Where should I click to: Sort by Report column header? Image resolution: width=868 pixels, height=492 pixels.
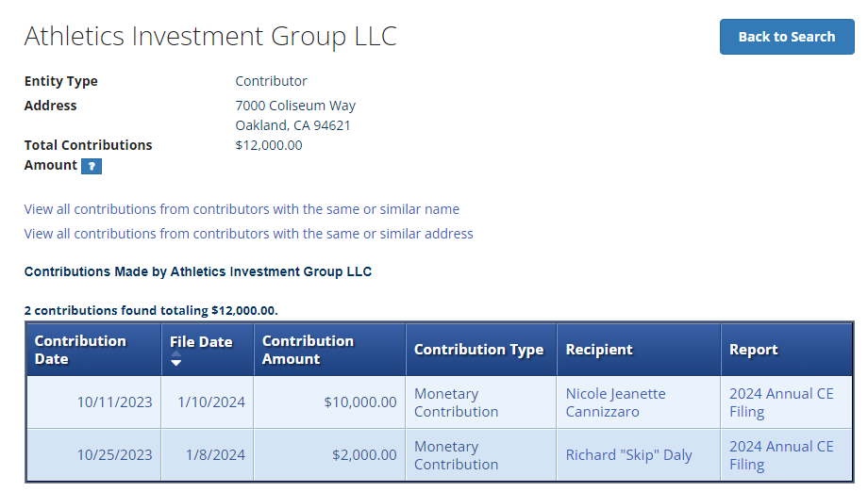point(754,350)
